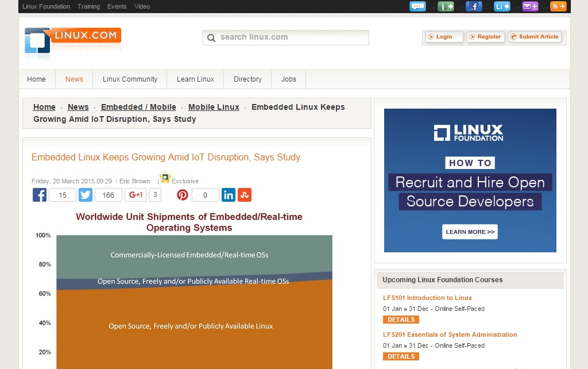Open the RSS feed icon in top bar

point(558,6)
